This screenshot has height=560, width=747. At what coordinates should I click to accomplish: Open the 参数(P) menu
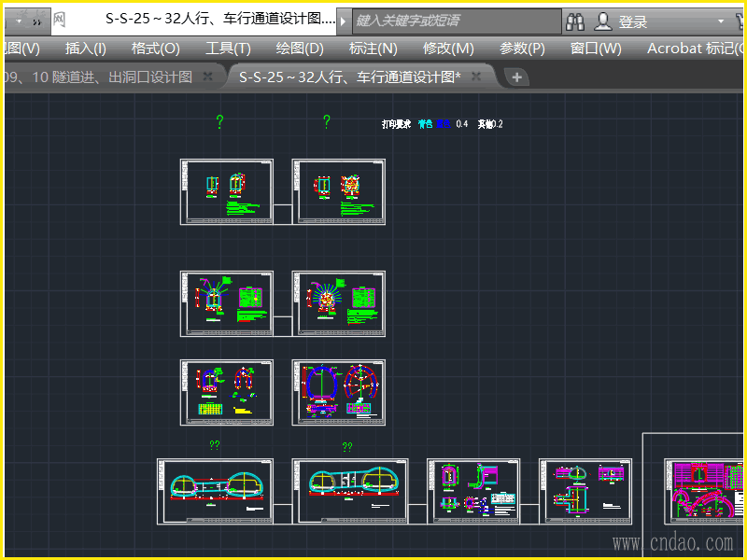pyautogui.click(x=522, y=49)
